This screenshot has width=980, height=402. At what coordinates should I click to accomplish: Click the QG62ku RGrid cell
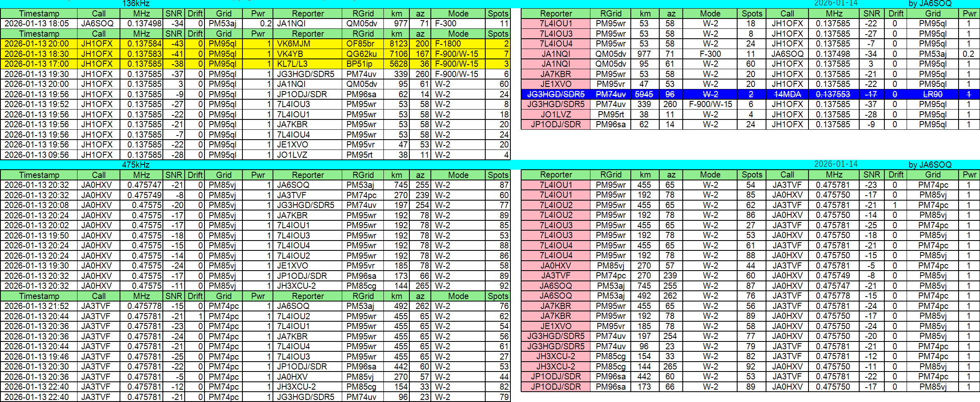[362, 54]
